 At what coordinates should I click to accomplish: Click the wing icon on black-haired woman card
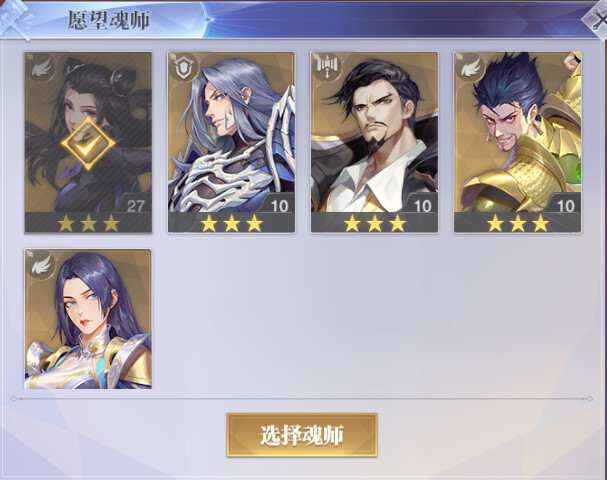click(41, 68)
